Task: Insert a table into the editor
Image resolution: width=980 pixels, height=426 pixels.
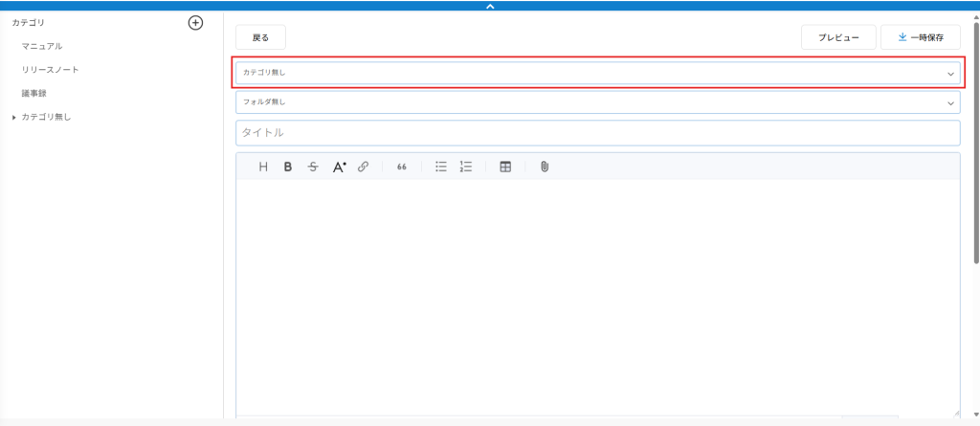Action: pos(505,167)
